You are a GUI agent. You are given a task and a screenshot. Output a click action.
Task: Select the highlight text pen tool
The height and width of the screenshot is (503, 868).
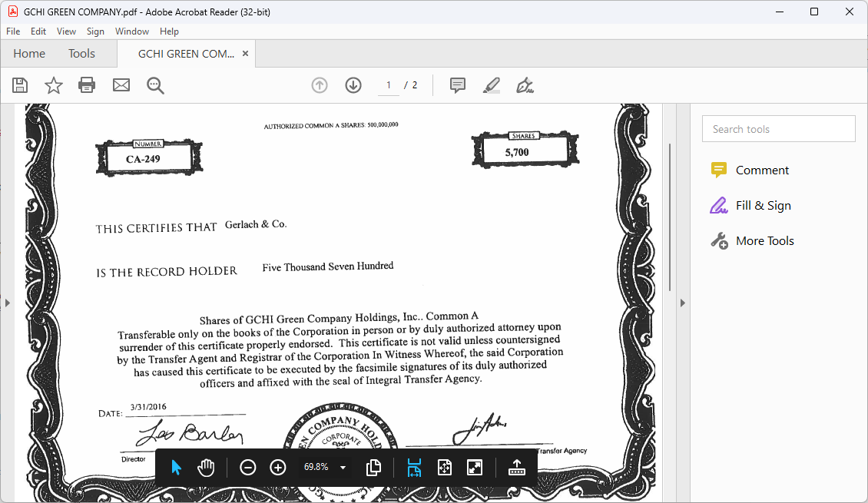pyautogui.click(x=492, y=85)
